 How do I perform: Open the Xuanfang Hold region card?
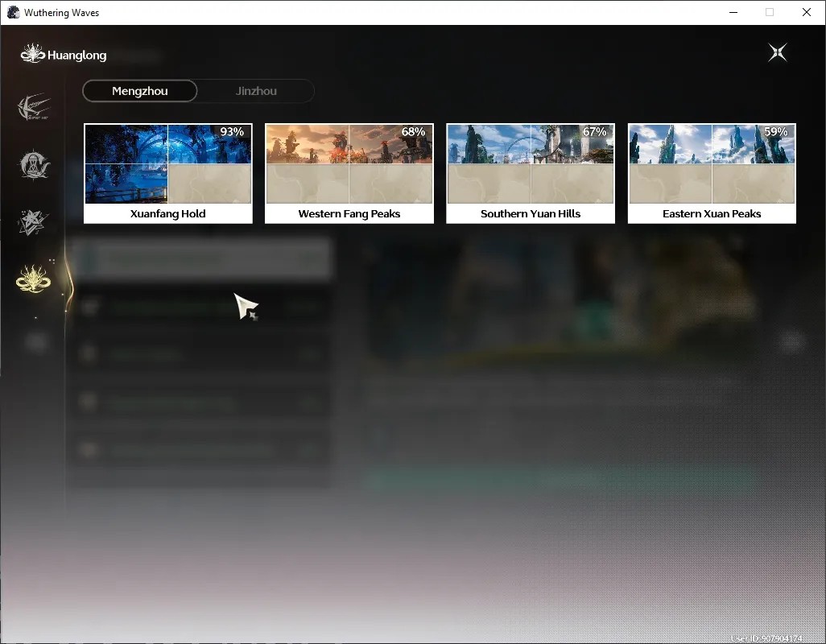168,173
